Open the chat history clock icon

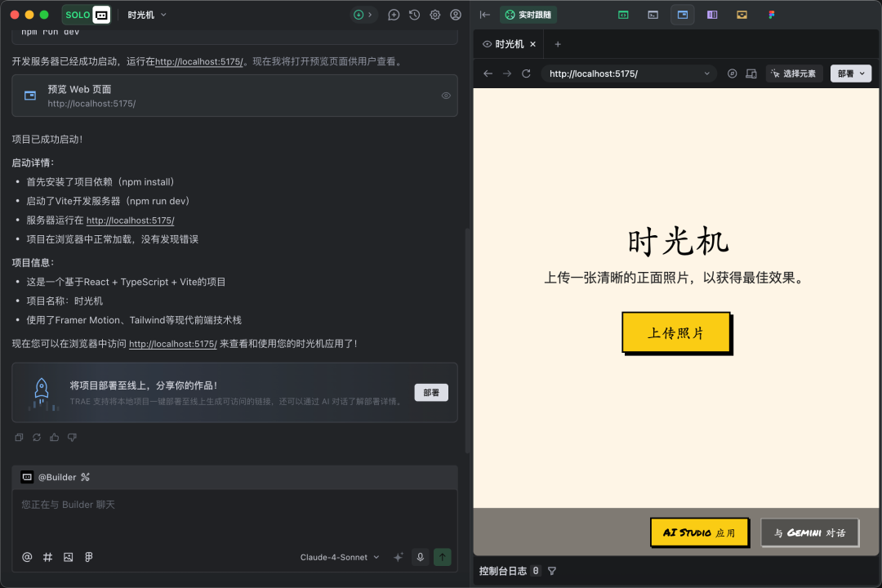click(414, 15)
